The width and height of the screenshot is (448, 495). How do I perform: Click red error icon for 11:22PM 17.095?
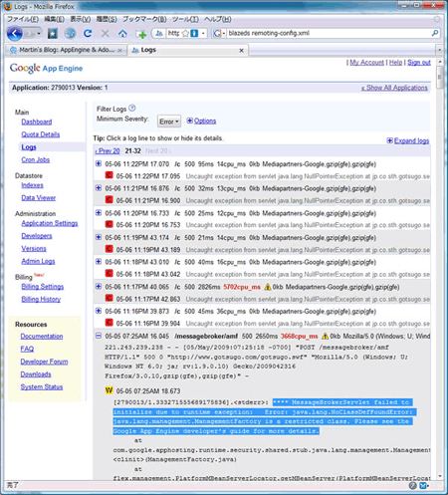click(x=110, y=175)
